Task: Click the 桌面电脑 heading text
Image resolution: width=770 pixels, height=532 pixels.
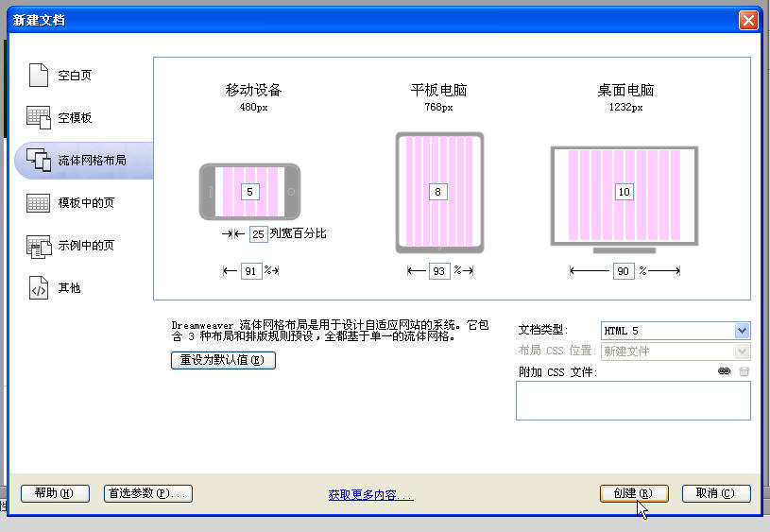Action: (625, 90)
